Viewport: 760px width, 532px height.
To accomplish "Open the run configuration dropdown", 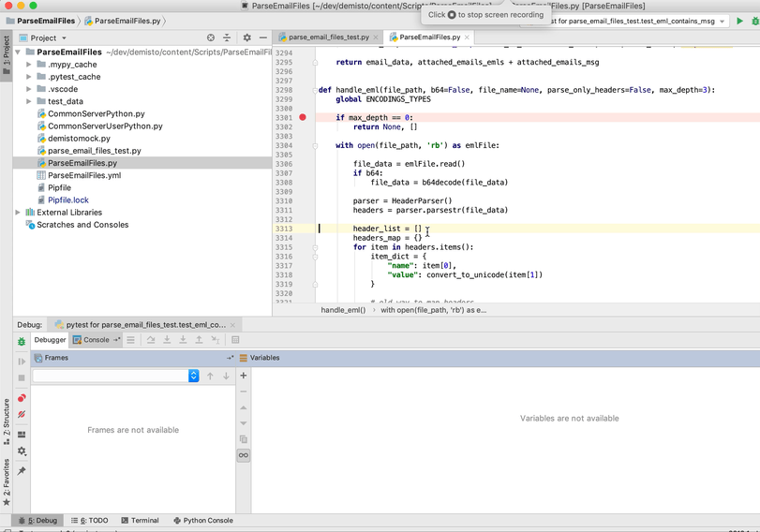I will (723, 21).
